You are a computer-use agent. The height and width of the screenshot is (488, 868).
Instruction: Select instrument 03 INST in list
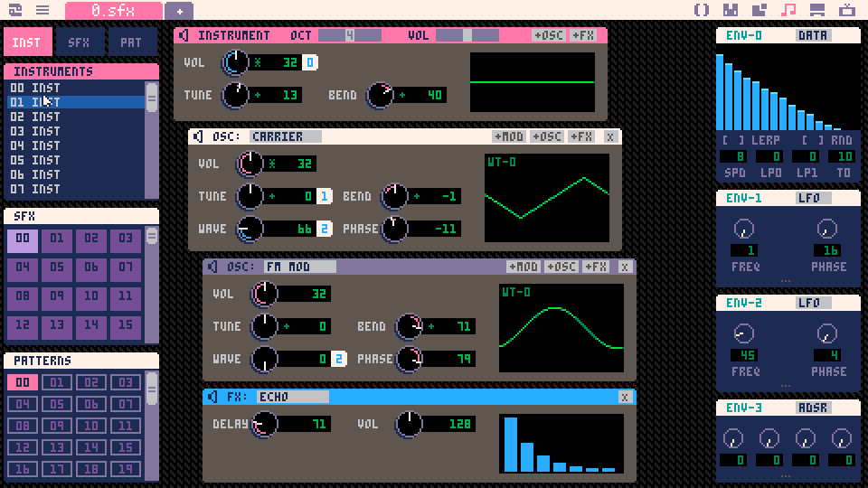tap(75, 131)
